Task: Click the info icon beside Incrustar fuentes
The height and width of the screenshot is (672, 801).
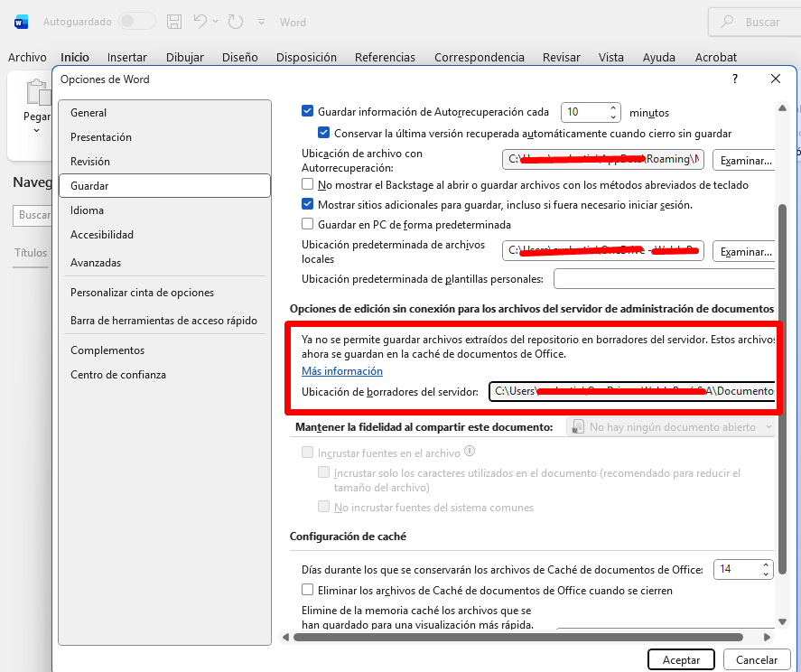Action: coord(470,452)
